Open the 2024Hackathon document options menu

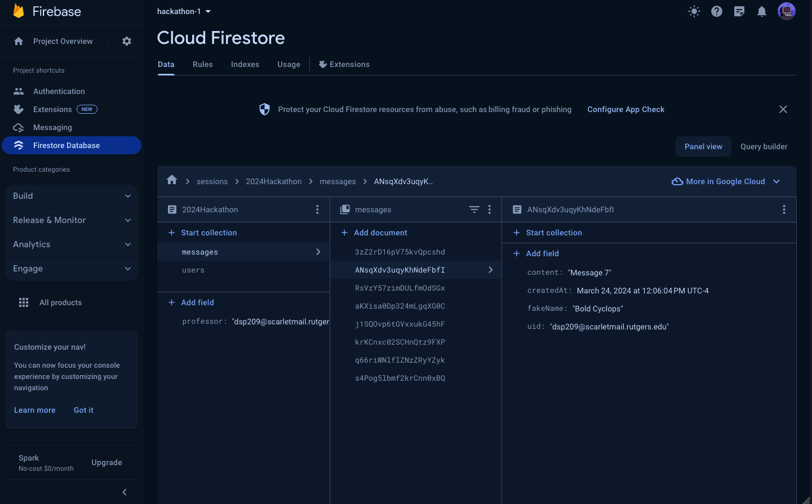(x=317, y=209)
